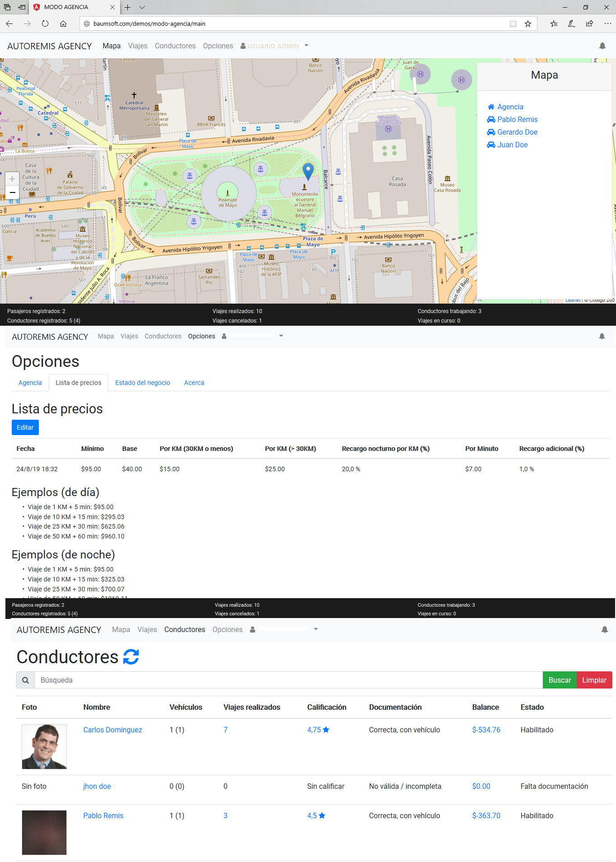The image size is (616, 862).
Task: Click the search magnifier icon in Conductores
Action: click(x=26, y=680)
